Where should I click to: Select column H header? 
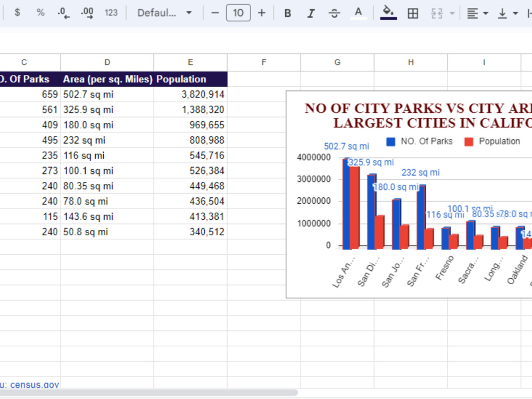[411, 62]
